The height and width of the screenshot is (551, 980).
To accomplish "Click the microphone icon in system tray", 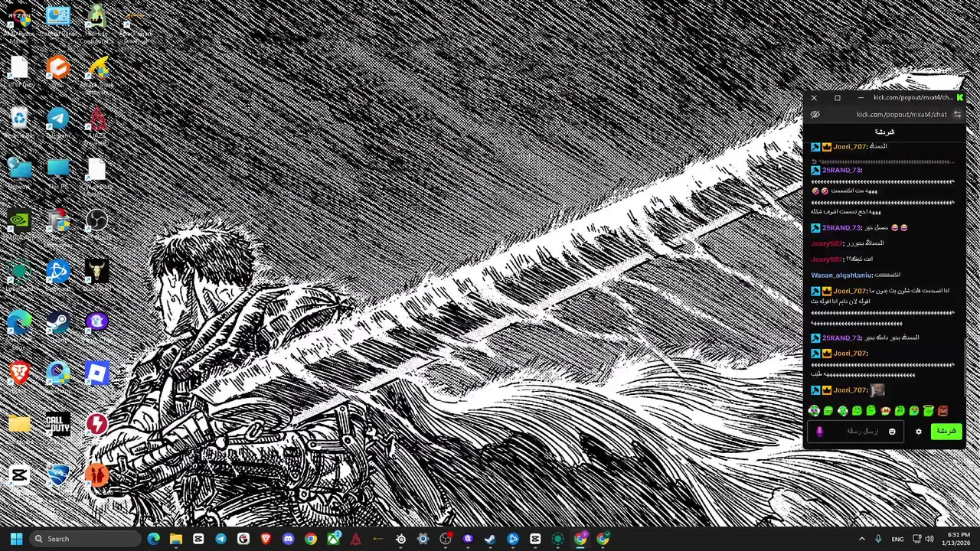I will (x=878, y=539).
